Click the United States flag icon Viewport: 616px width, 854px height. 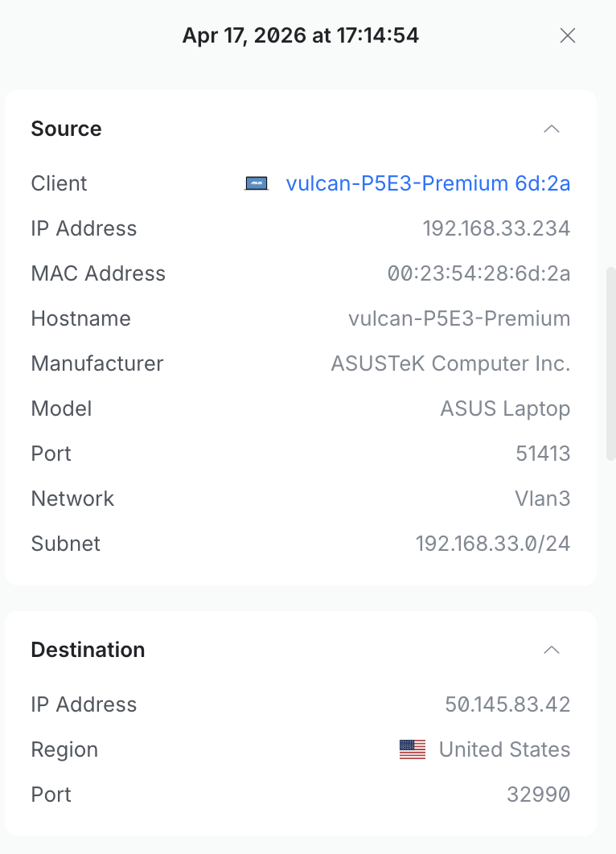(413, 749)
